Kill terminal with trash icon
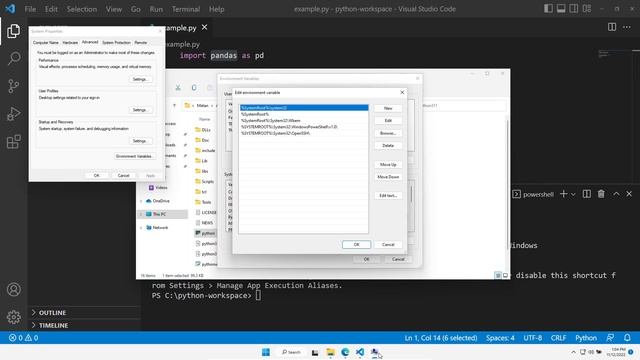This screenshot has height=360, width=640. pos(601,194)
